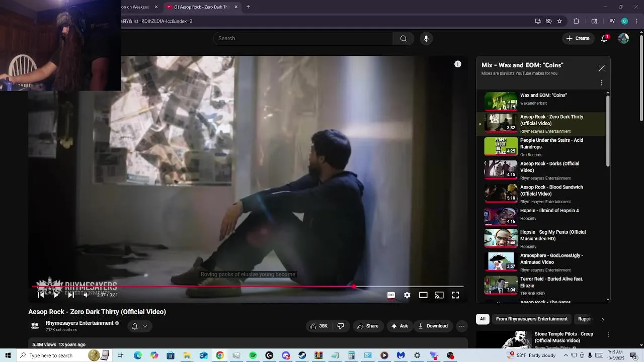Close the Mix playlist panel

[x=602, y=68]
